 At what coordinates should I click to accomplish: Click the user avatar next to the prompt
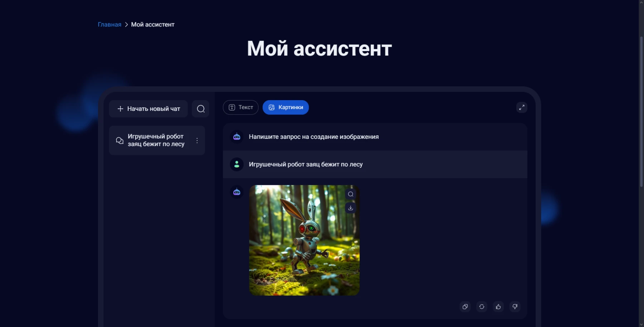coord(236,164)
